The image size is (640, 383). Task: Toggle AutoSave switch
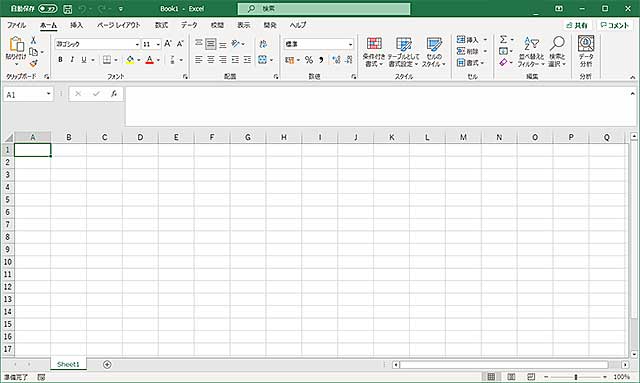coord(48,9)
